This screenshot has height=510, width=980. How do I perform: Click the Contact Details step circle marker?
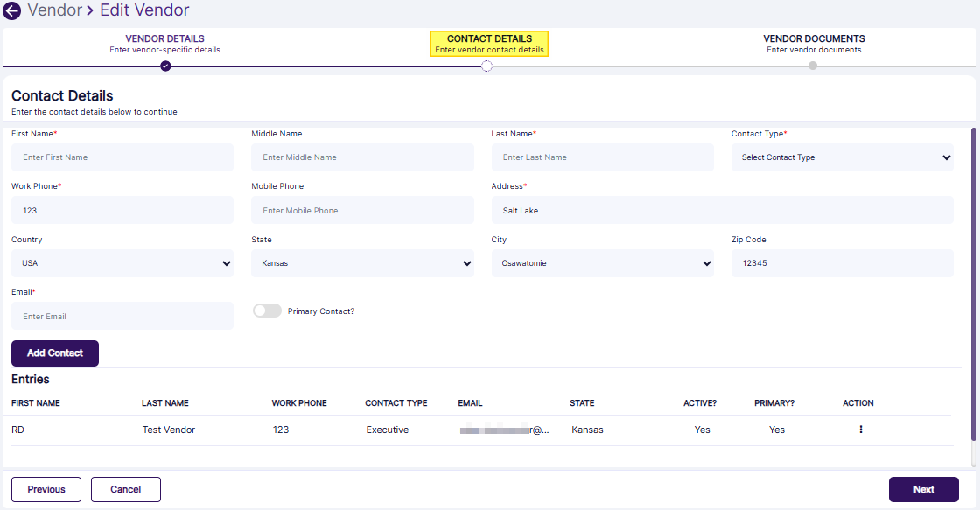point(487,66)
